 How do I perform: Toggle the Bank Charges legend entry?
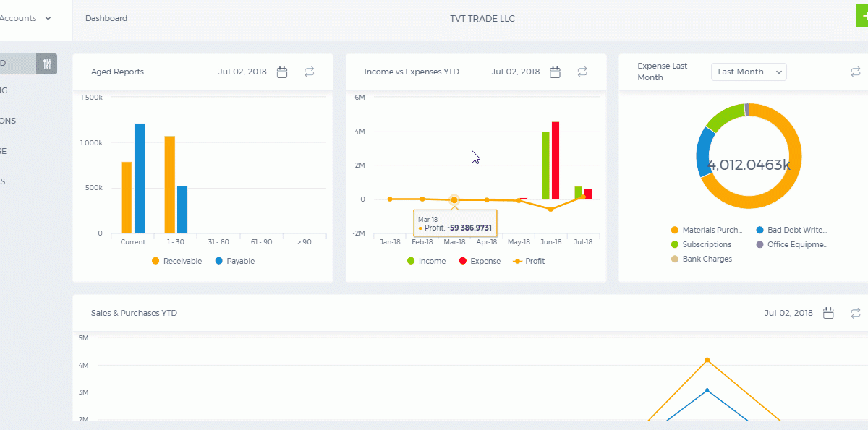pos(701,259)
